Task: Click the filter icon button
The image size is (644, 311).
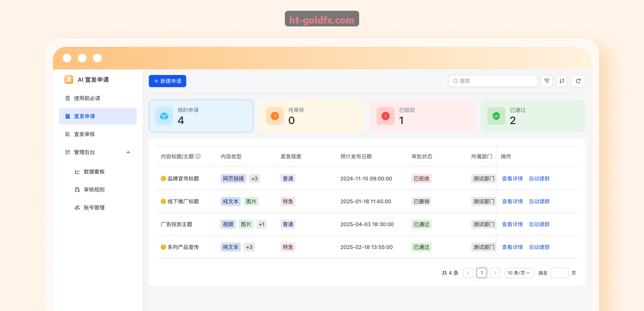Action: click(x=547, y=81)
